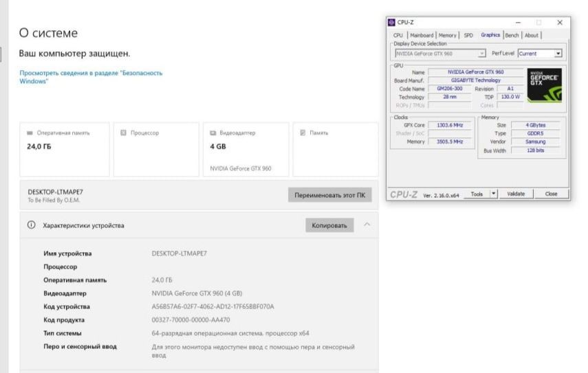Click the GPU Name field NVIDIA GeForce GTX 960

pos(475,72)
